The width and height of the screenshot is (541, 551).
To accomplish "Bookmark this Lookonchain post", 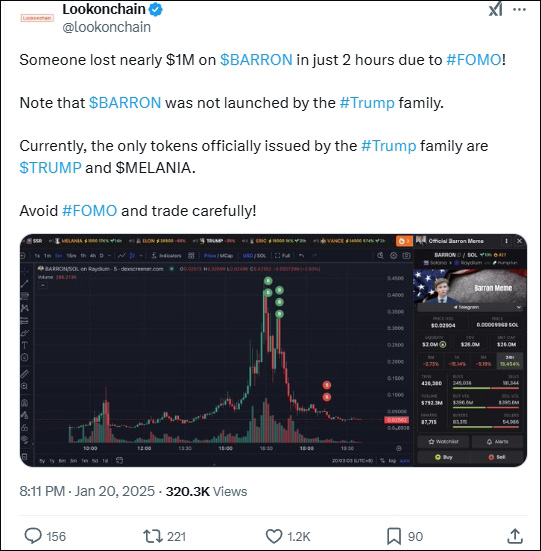I will pos(394,536).
